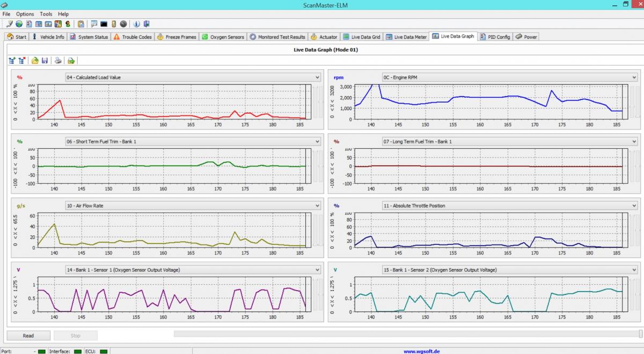Click the Read button
Screen dimensions: 644x354
[28, 336]
